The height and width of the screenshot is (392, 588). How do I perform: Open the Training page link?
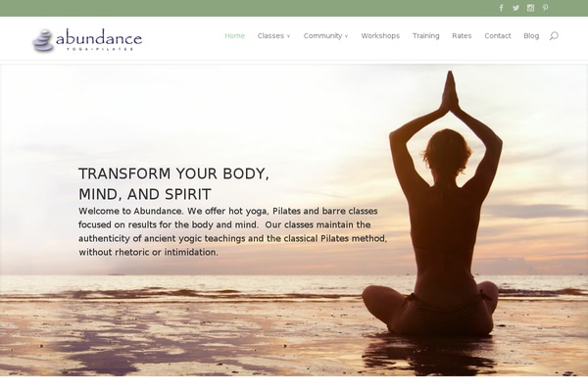coord(426,36)
